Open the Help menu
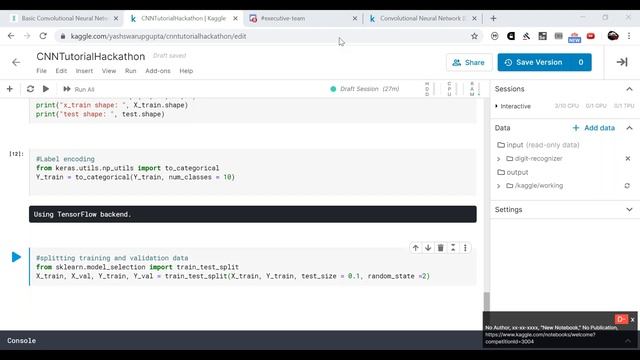This screenshot has height=360, width=640. point(186,71)
